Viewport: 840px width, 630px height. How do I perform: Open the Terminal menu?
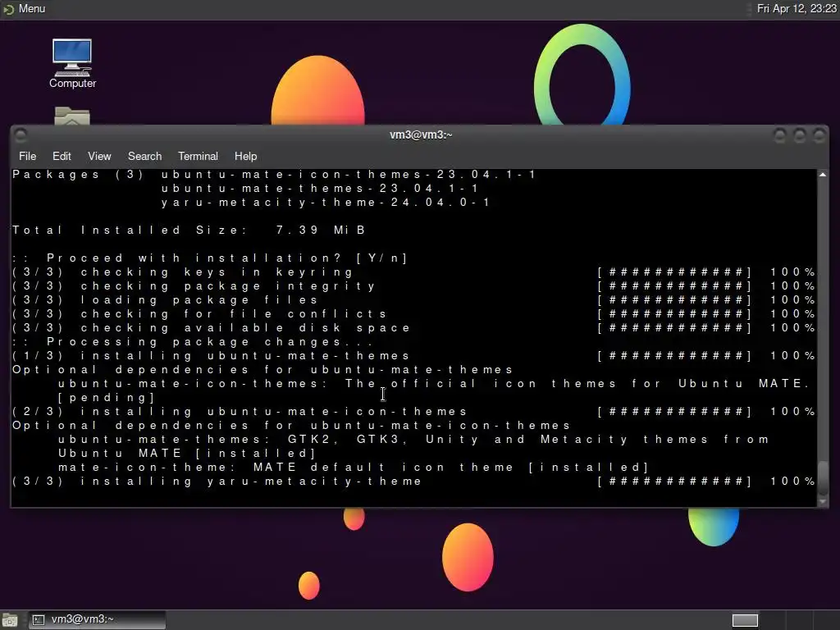click(198, 156)
